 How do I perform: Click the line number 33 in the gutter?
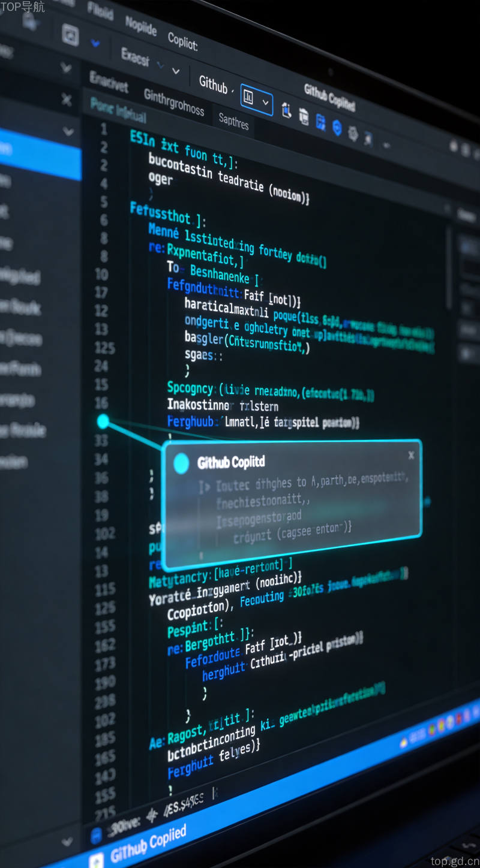(101, 441)
